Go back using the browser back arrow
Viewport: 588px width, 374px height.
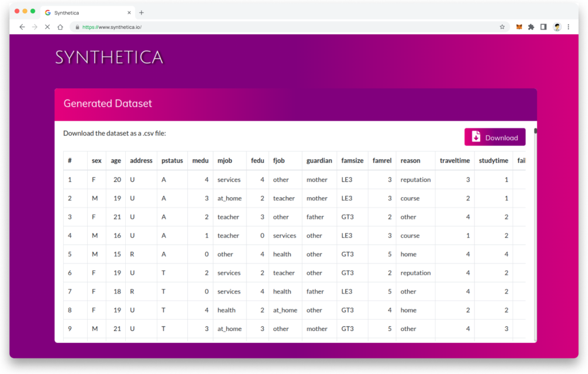[x=22, y=27]
